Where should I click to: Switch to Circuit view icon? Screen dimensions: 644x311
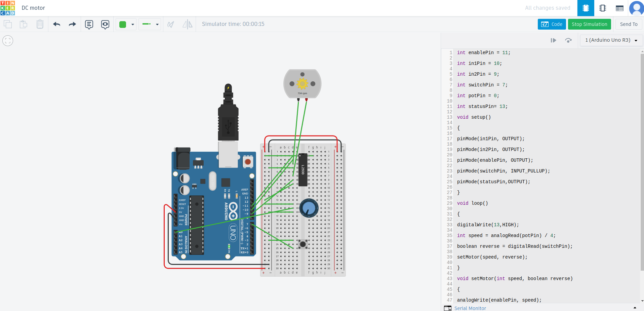tap(586, 8)
